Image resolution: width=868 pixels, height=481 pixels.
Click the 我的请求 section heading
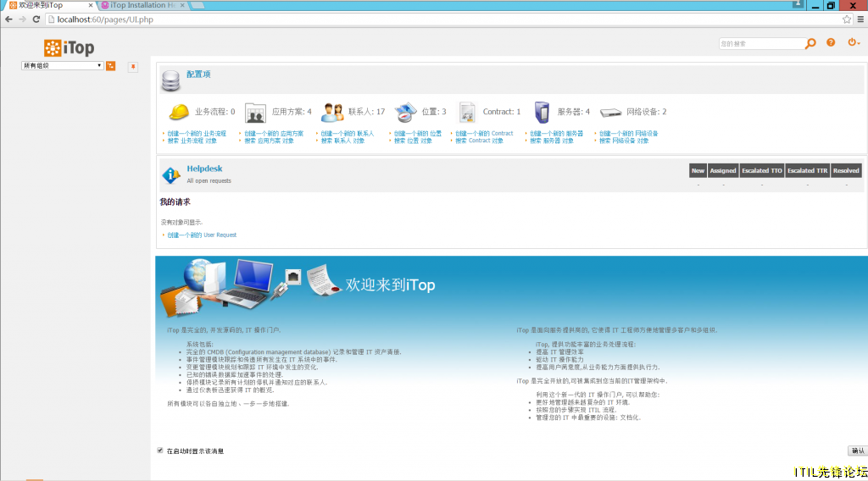tap(175, 202)
